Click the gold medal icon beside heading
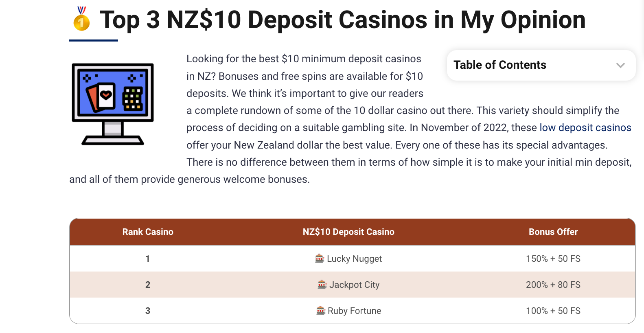Viewport: 644px width, 333px height. click(x=81, y=19)
